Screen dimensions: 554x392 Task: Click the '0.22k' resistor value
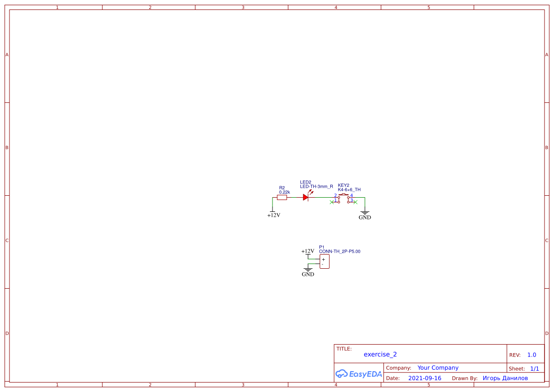[284, 192]
